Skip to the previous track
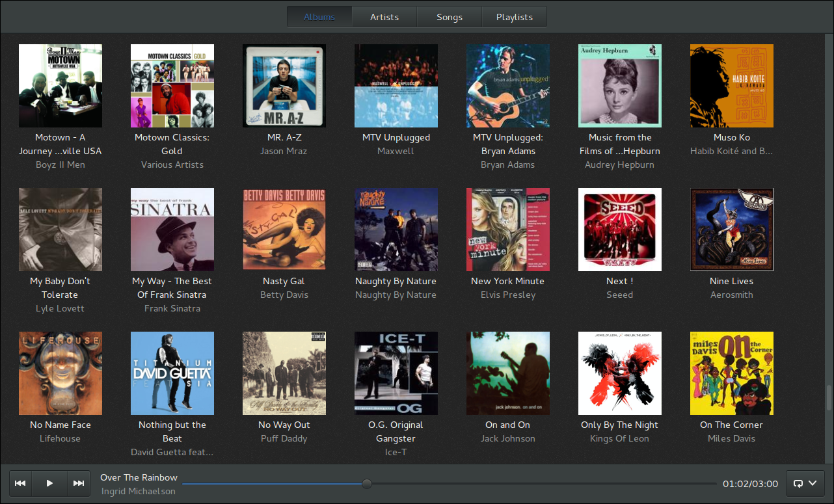834x504 pixels. click(20, 483)
